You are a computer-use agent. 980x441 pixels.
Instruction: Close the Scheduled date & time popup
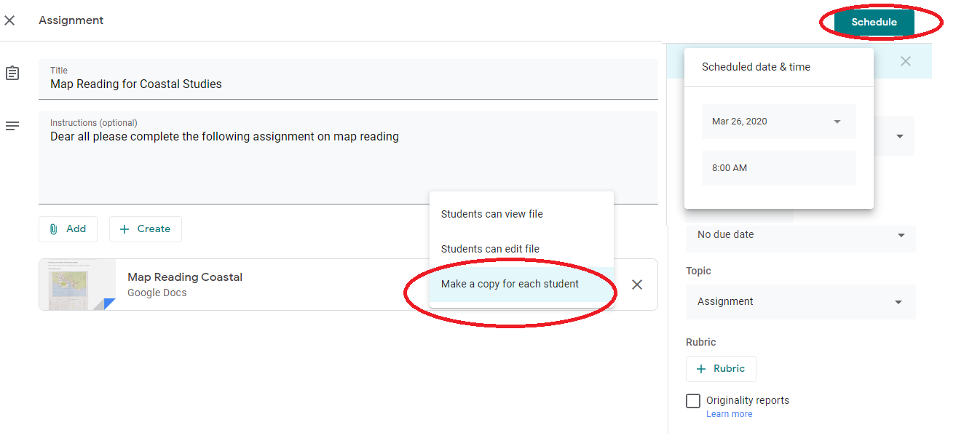click(905, 61)
